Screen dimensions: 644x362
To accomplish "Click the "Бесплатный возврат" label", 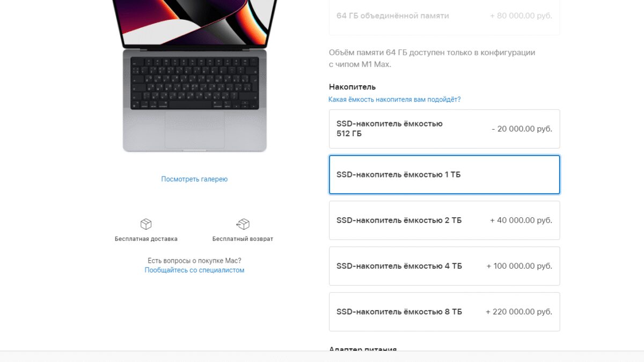I will (x=243, y=239).
